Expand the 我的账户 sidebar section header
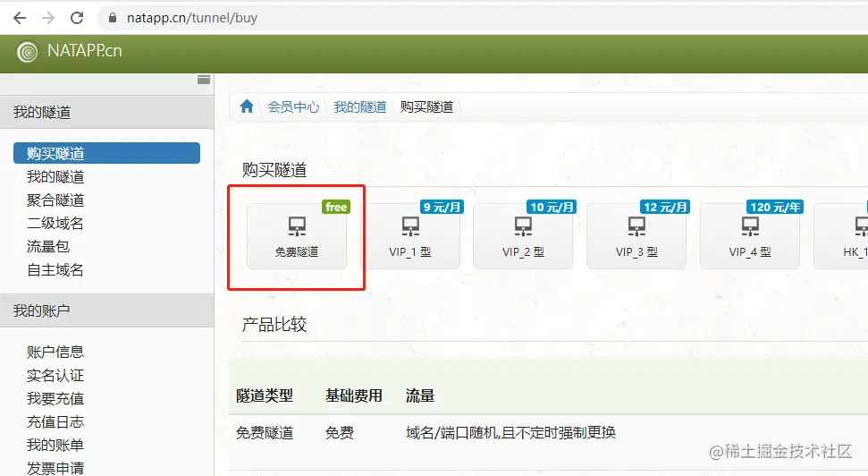868x476 pixels. [107, 310]
